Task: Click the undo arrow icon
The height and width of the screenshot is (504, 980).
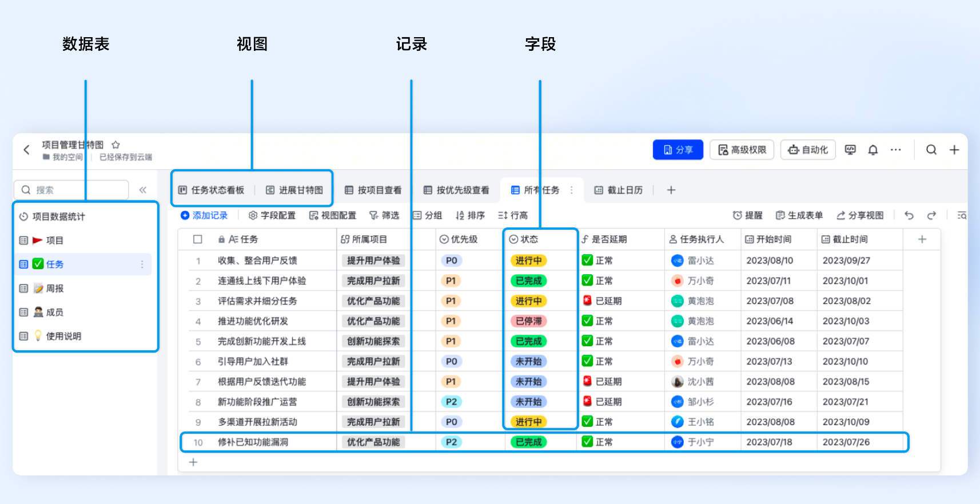Action: point(909,215)
